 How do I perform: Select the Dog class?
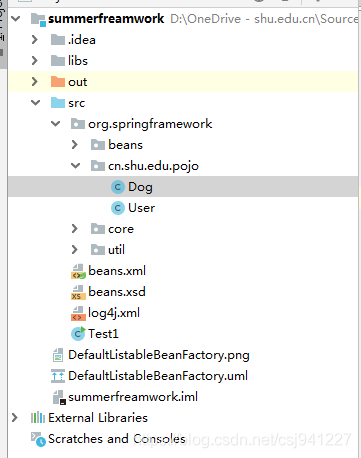pos(140,187)
